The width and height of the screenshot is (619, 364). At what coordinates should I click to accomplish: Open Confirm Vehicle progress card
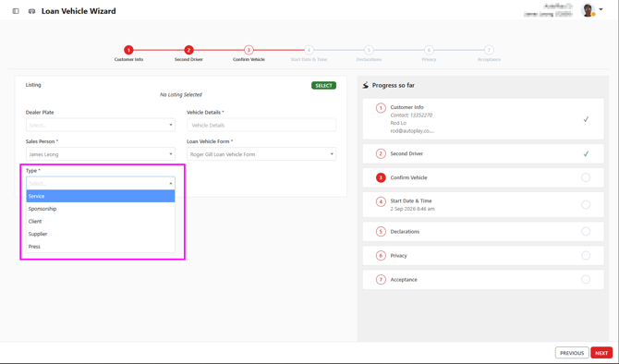[483, 177]
